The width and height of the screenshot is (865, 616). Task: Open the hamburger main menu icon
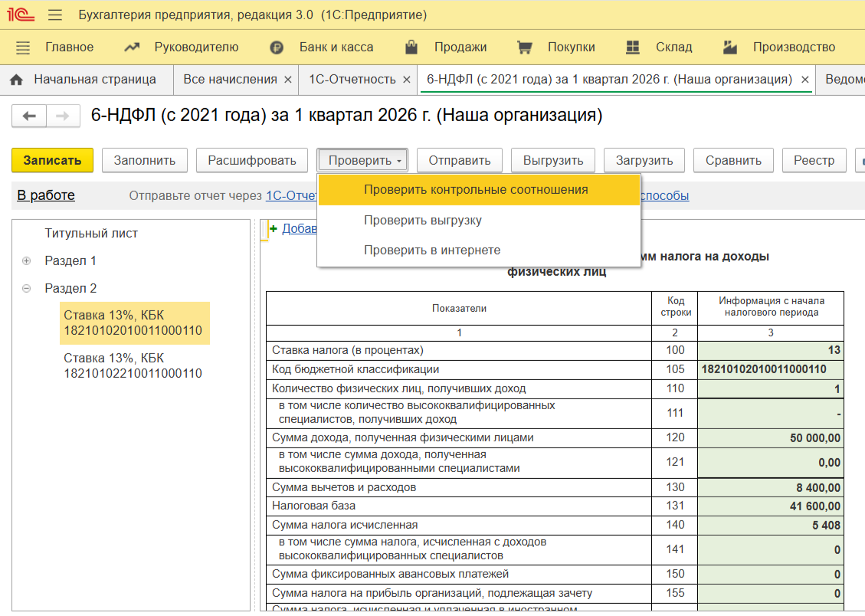click(55, 15)
